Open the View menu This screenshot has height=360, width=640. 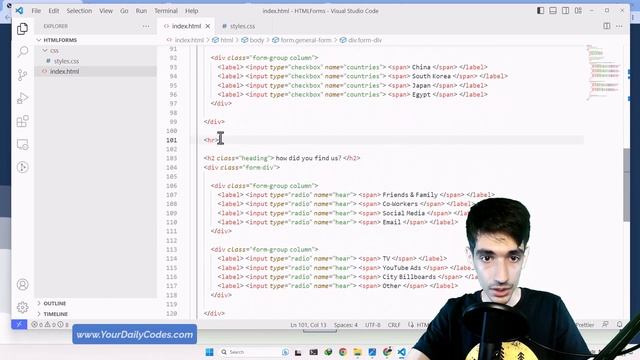106,11
